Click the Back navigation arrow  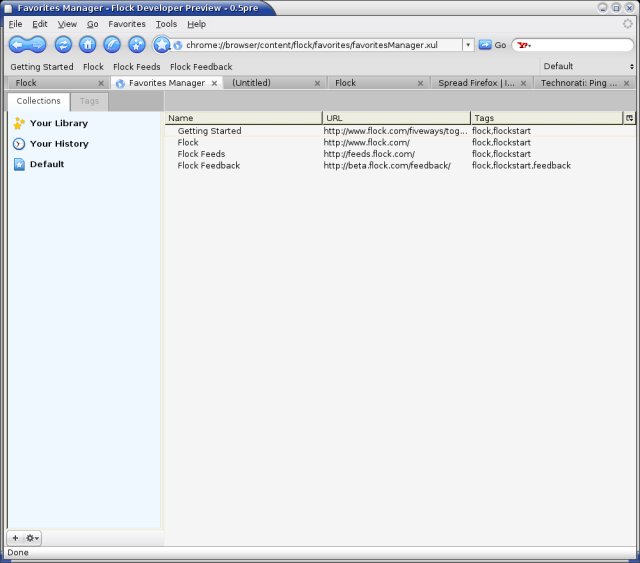tap(18, 45)
